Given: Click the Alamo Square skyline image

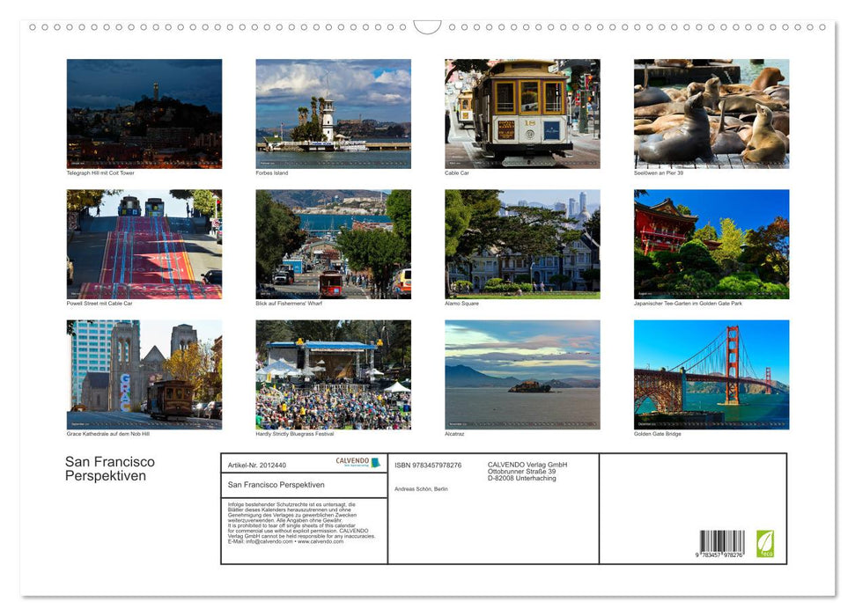Looking at the screenshot, I should click(x=522, y=244).
